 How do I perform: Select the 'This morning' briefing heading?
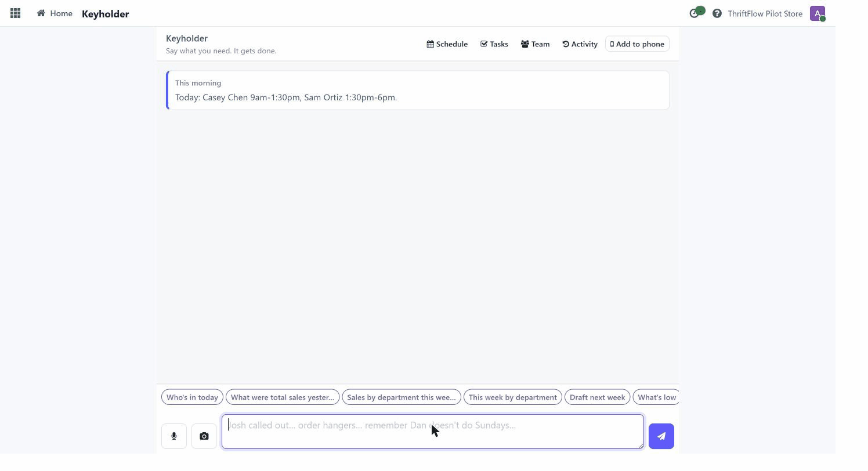point(198,83)
